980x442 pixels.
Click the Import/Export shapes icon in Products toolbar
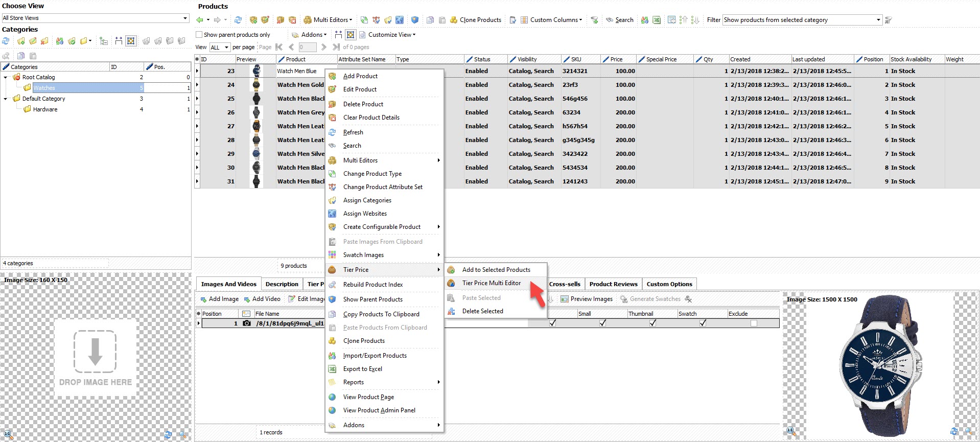pos(645,20)
